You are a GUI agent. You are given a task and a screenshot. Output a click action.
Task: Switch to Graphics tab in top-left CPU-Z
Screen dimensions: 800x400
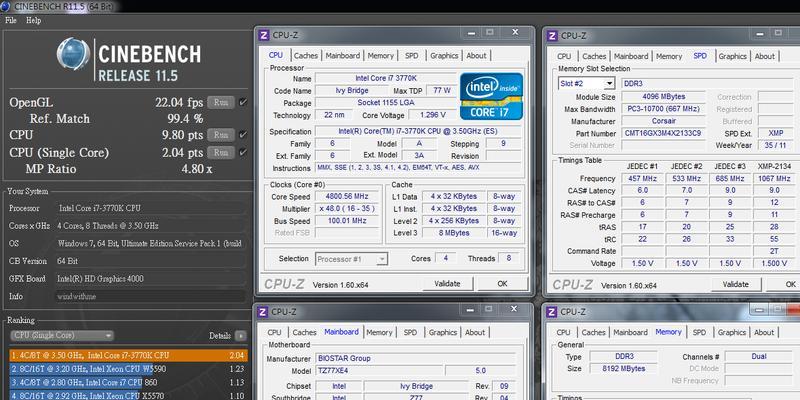coord(444,56)
